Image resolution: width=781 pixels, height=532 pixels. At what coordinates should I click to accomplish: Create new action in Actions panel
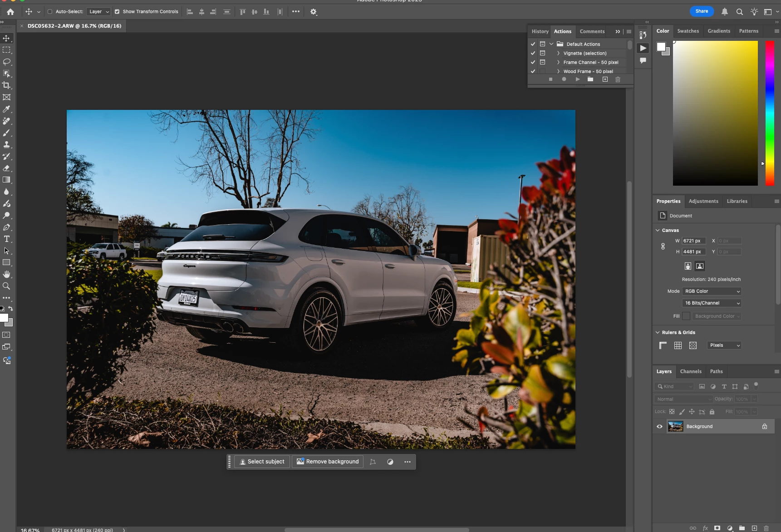(x=605, y=79)
